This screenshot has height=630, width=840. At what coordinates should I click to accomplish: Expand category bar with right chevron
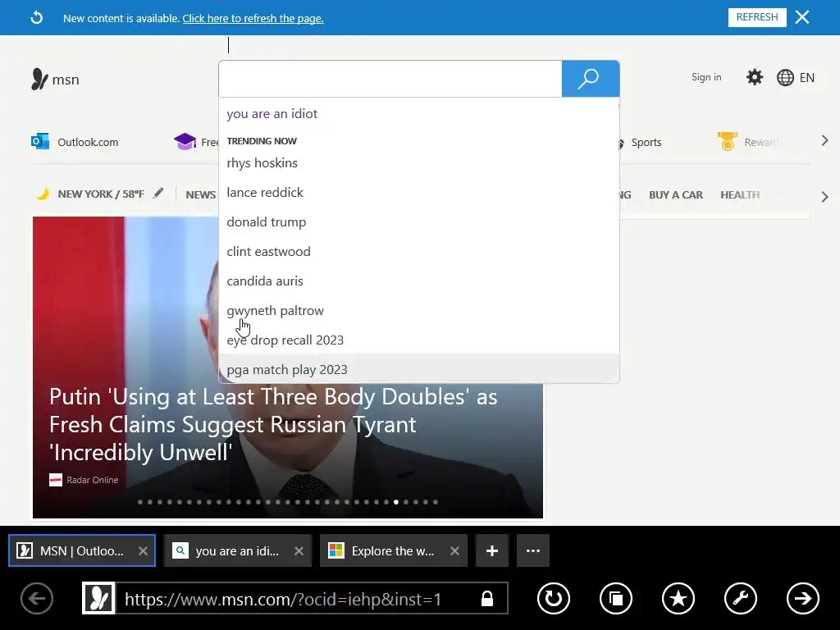point(824,197)
